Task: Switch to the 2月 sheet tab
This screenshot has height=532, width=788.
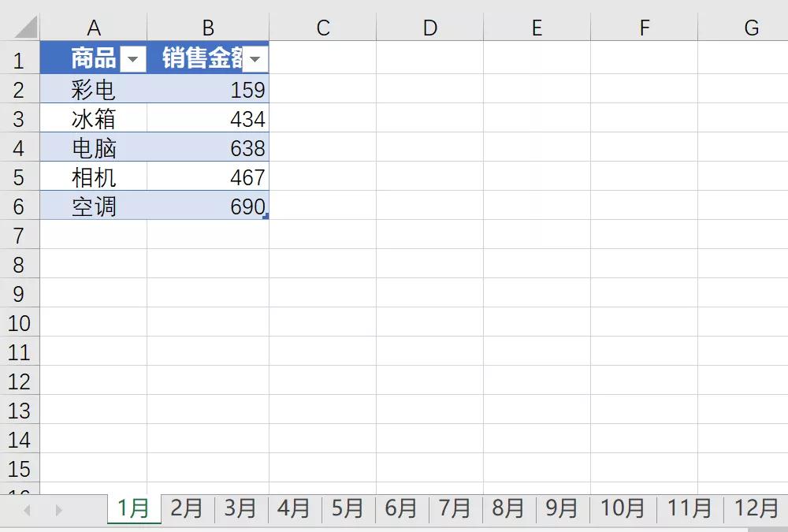Action: click(x=187, y=508)
